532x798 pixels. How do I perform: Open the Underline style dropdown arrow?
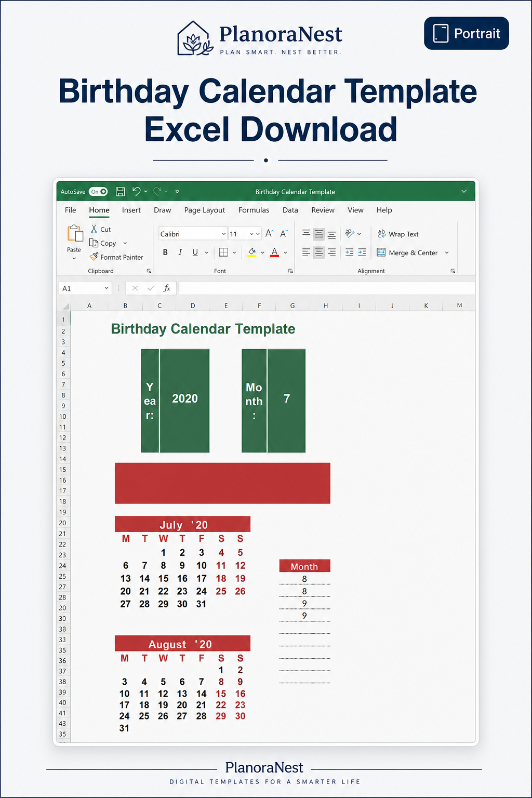click(207, 253)
